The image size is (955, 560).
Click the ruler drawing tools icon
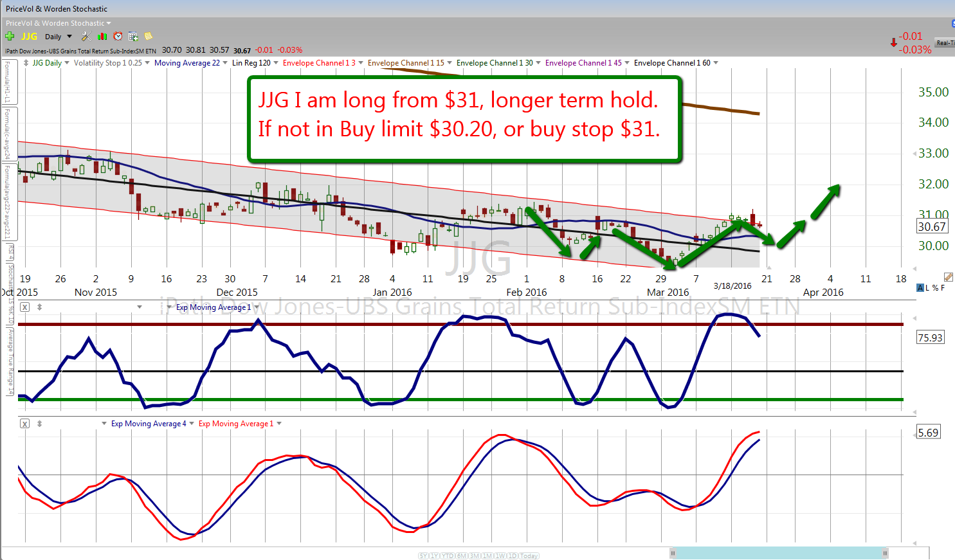point(948,277)
